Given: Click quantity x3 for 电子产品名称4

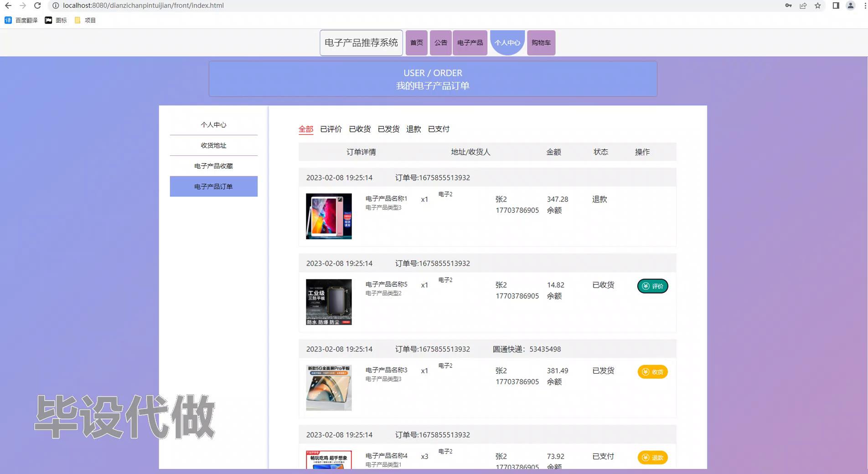Looking at the screenshot, I should pyautogui.click(x=424, y=456).
